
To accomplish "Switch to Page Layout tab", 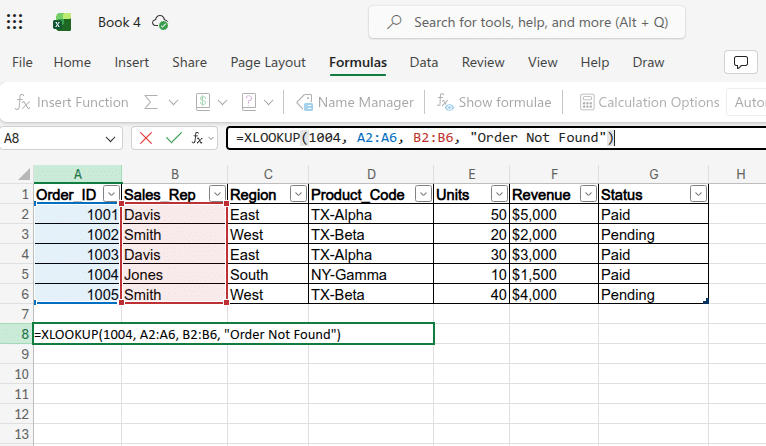I will (x=268, y=63).
